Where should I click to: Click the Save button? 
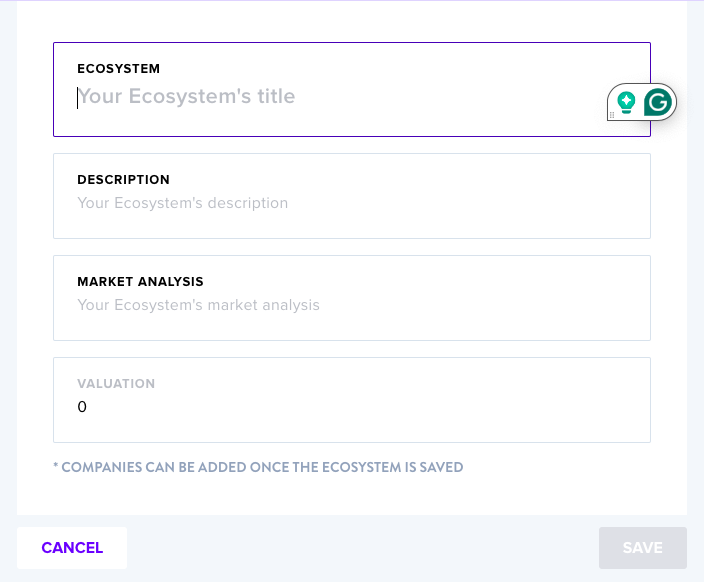(x=642, y=547)
